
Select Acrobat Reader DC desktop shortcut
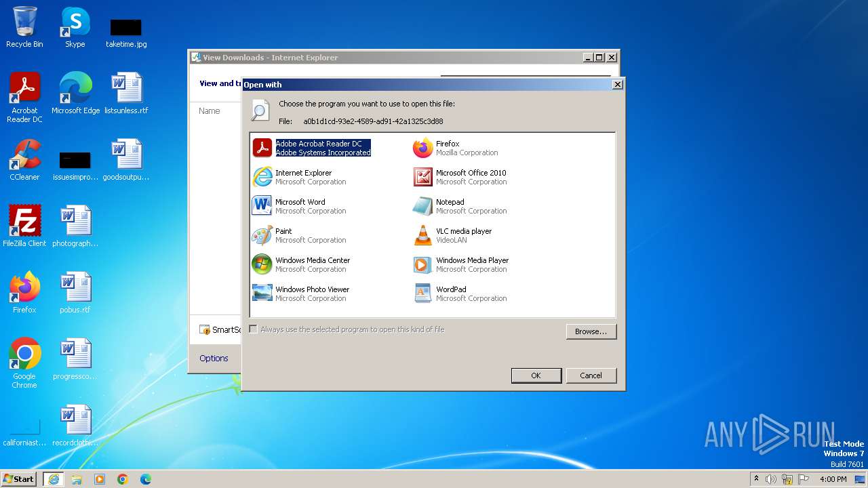click(x=24, y=98)
